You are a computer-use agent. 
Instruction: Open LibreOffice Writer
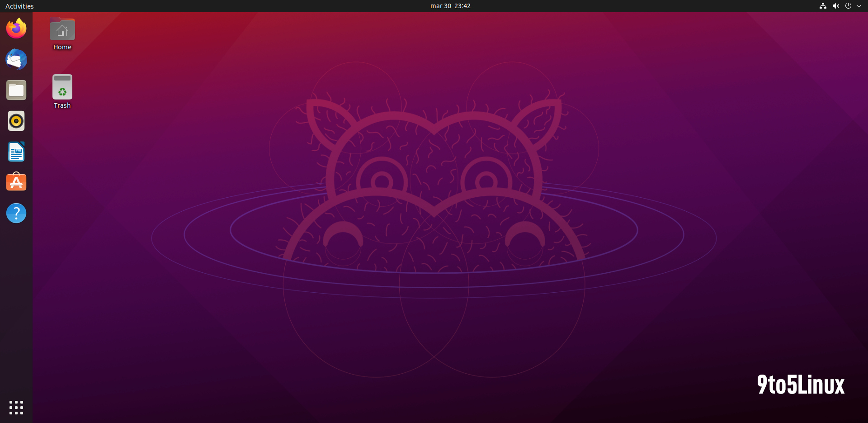[16, 152]
